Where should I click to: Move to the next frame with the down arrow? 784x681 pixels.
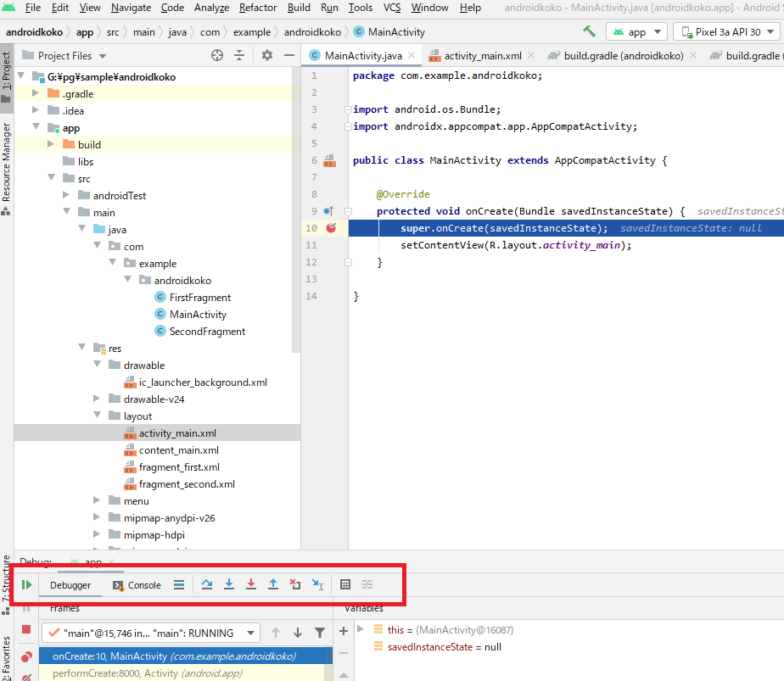[x=298, y=633]
